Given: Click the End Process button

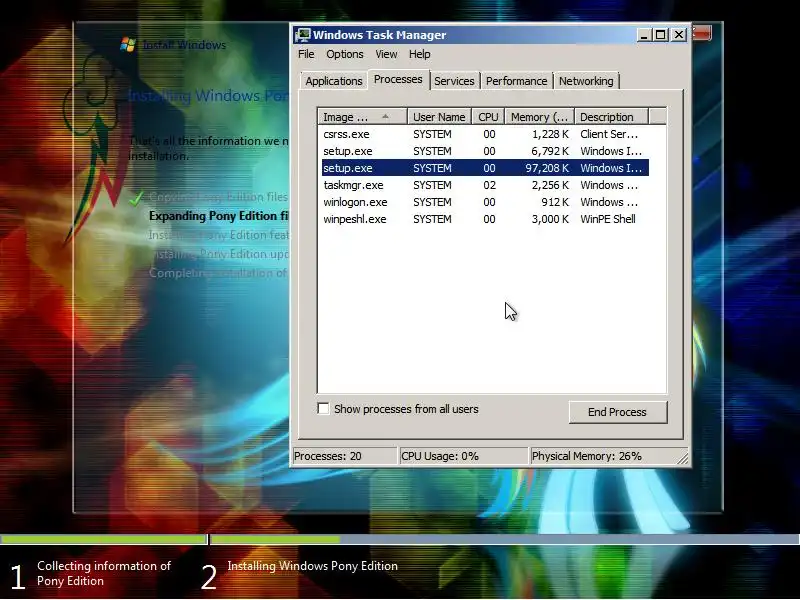Looking at the screenshot, I should tap(617, 412).
